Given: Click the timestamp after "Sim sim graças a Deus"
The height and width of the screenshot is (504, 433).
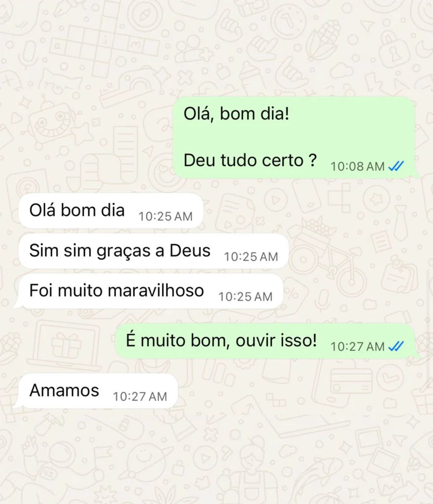Looking at the screenshot, I should pyautogui.click(x=251, y=256).
